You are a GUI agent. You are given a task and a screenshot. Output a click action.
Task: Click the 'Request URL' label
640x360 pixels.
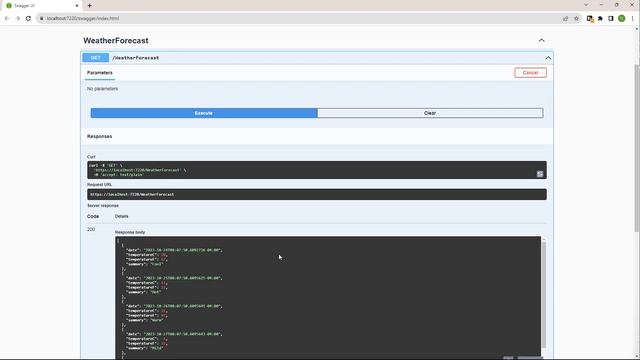(99, 184)
